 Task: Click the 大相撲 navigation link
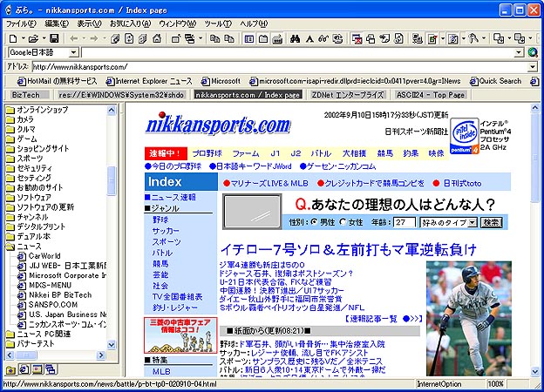click(354, 153)
